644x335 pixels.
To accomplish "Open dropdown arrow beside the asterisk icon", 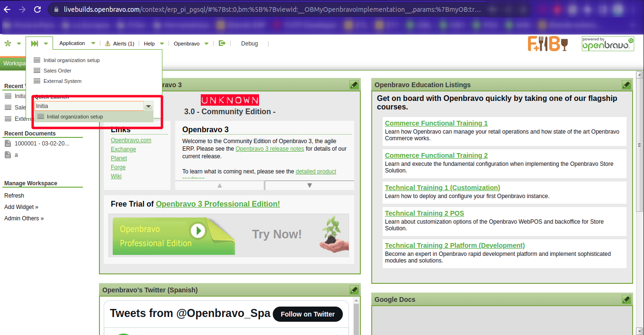I will click(x=19, y=44).
